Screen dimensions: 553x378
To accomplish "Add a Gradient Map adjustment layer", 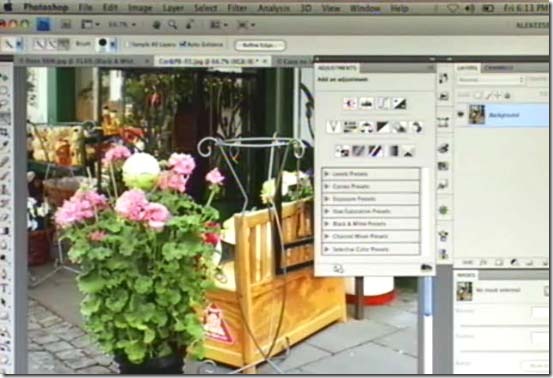I will pos(392,151).
